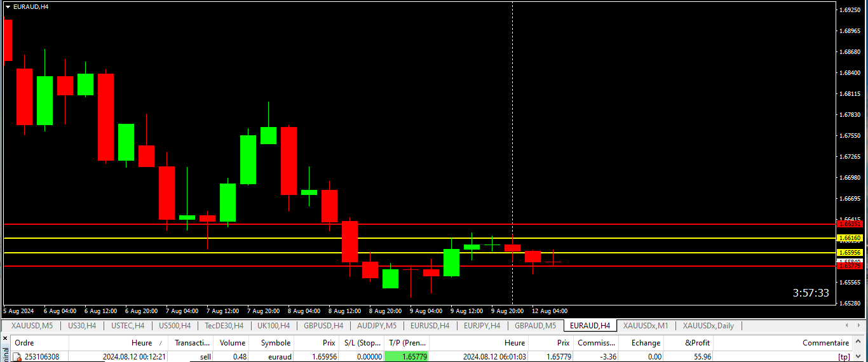Open the AUDJPY,M5 chart tab
Screen dimensions: 868x362
click(376, 326)
